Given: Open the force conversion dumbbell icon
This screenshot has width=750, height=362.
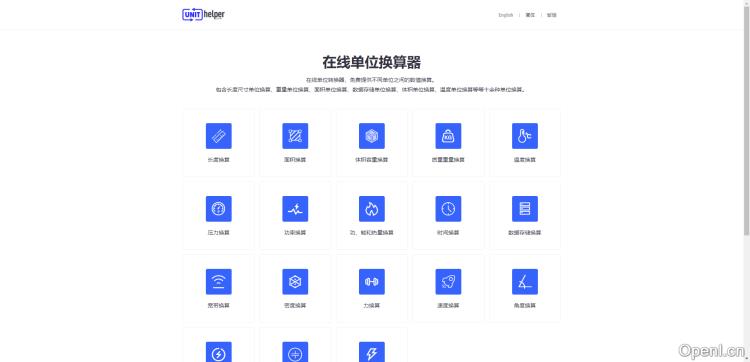Looking at the screenshot, I should click(x=372, y=282).
